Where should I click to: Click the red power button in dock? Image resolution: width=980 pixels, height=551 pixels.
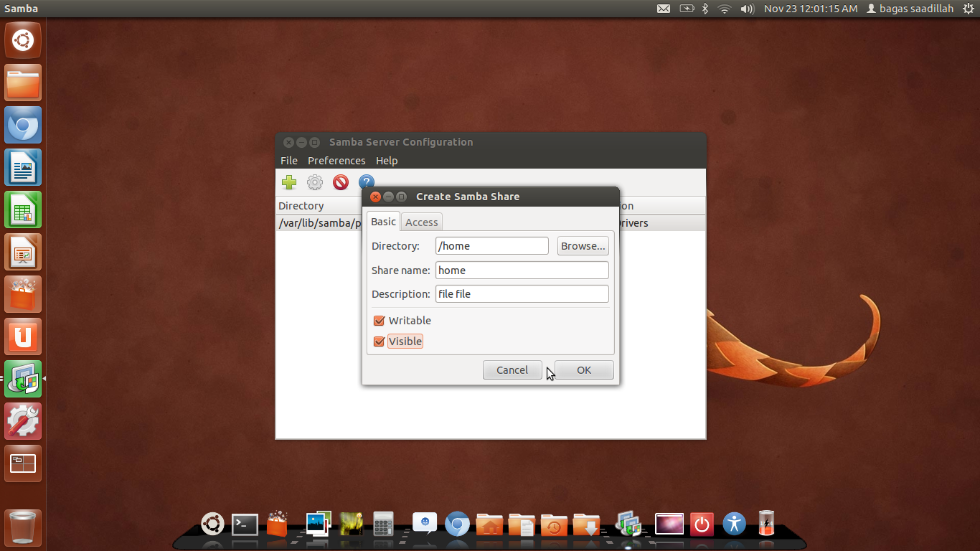point(702,524)
